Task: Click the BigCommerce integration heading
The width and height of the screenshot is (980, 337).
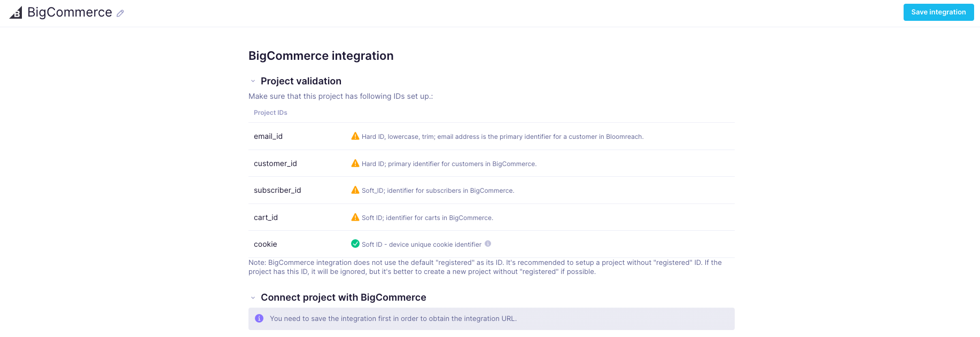Action: point(321,56)
